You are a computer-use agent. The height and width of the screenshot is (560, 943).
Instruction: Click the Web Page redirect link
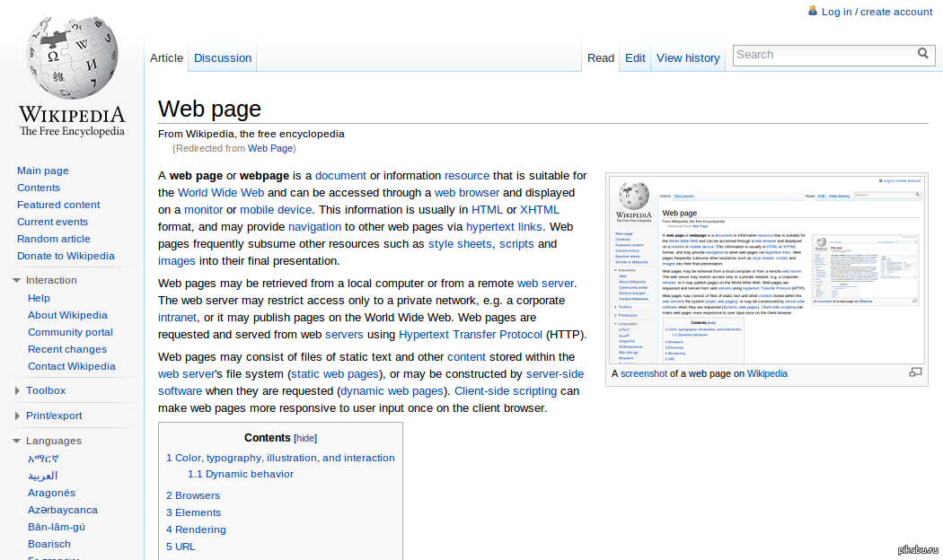[x=270, y=147]
